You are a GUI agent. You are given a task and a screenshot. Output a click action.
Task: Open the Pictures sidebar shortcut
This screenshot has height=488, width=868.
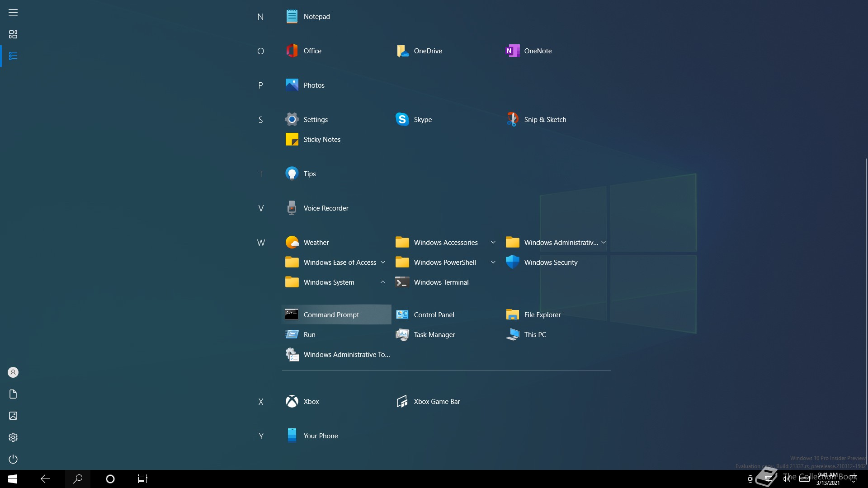(13, 416)
